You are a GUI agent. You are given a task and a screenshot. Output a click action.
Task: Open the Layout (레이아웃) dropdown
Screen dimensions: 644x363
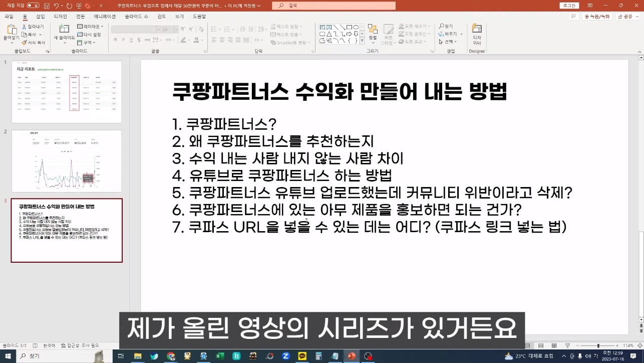(91, 27)
